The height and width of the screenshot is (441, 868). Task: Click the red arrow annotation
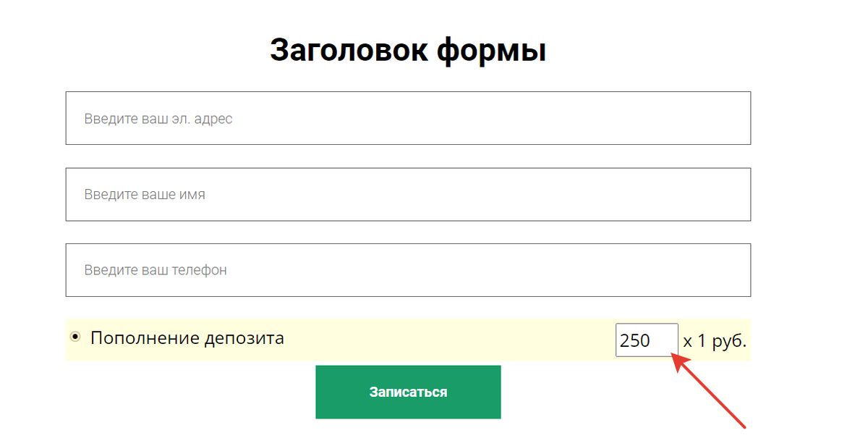point(710,390)
